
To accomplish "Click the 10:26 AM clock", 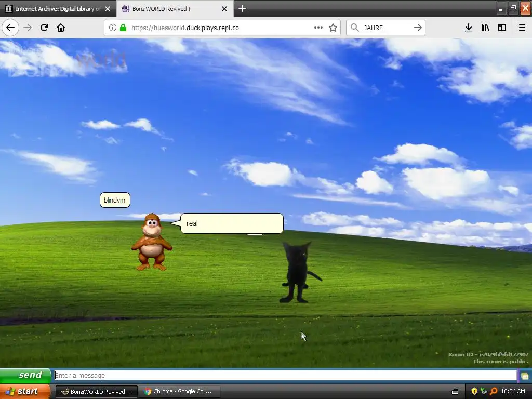I will [x=513, y=392].
